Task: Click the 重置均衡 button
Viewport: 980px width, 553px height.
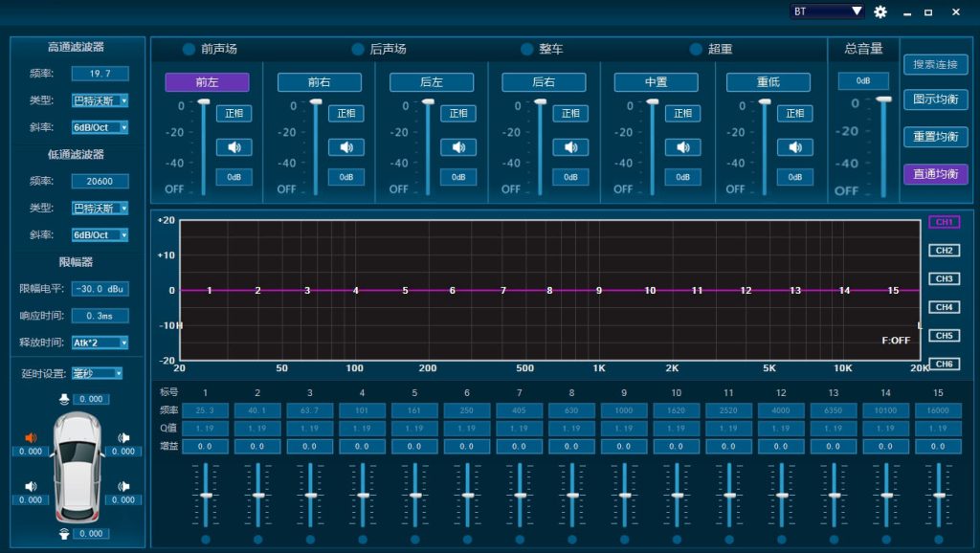Action: [x=936, y=137]
